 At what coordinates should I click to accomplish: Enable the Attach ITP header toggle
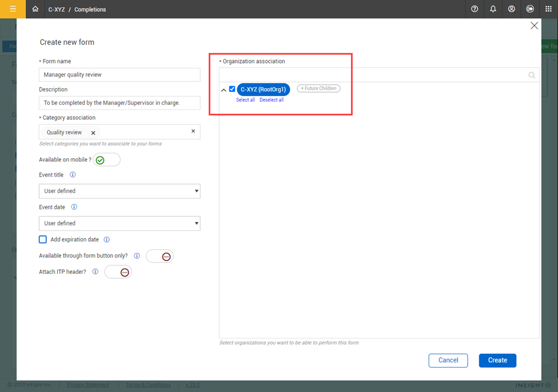(118, 272)
